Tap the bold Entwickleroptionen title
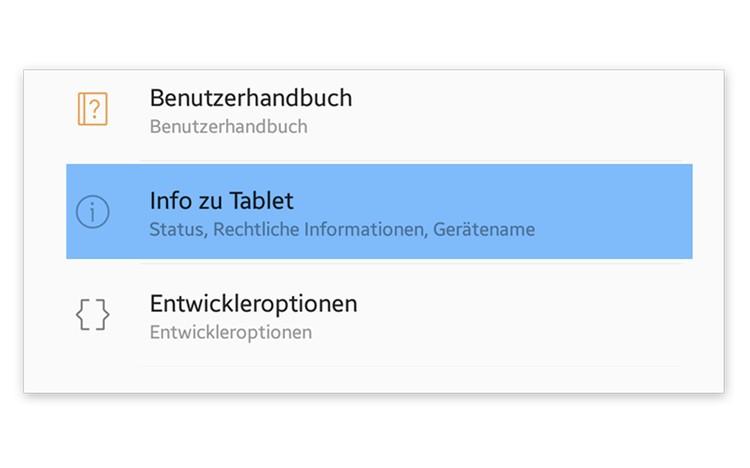The image size is (750, 468). 253,302
